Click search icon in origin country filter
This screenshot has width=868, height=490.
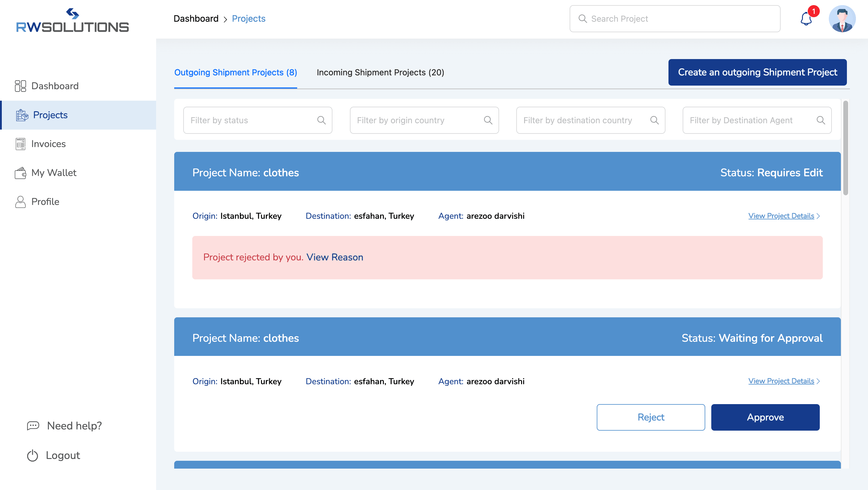[x=488, y=120]
